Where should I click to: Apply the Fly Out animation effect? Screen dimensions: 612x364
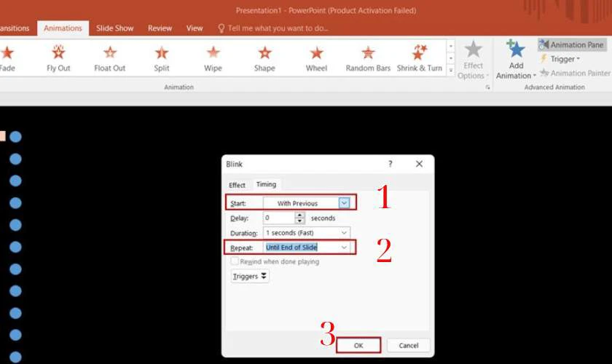(x=58, y=58)
